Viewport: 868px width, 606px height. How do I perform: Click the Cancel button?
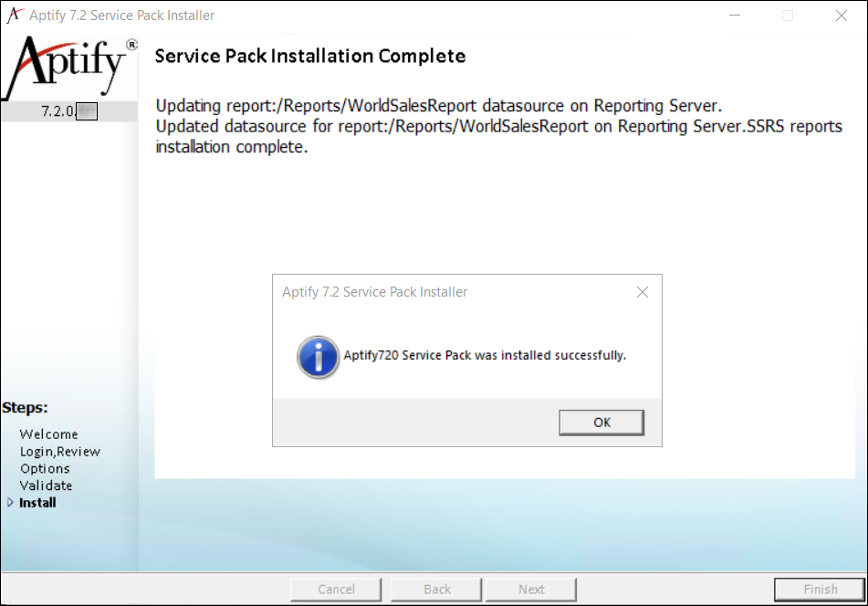click(x=336, y=590)
